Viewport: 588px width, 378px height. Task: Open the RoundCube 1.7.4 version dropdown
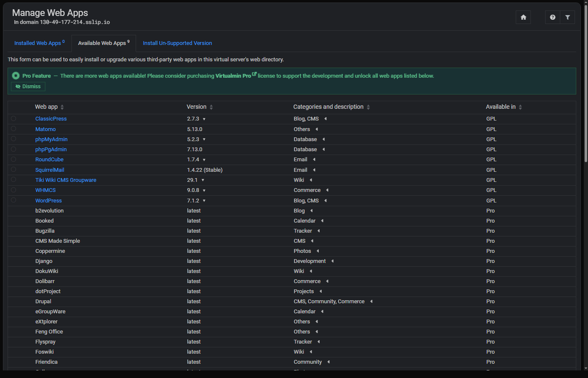(204, 160)
